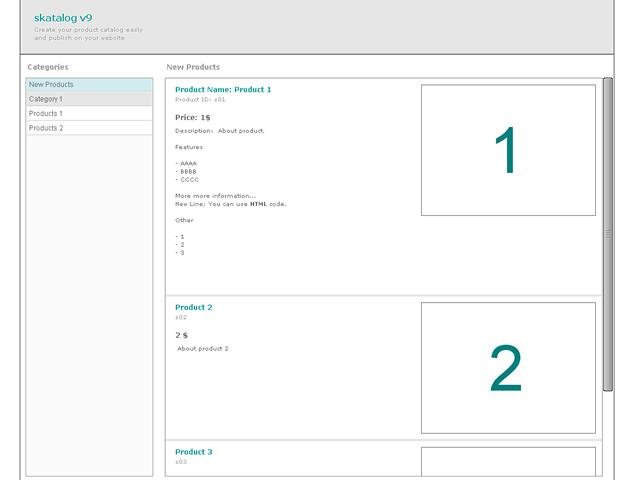Click the About product 2 description
Screen dimensions: 640x480
pyautogui.click(x=203, y=349)
